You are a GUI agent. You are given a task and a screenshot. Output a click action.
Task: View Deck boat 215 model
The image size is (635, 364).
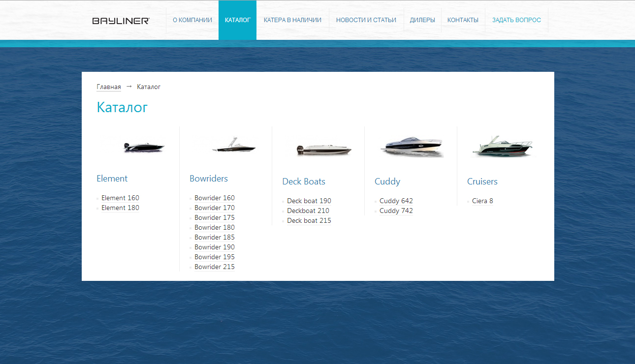point(309,221)
